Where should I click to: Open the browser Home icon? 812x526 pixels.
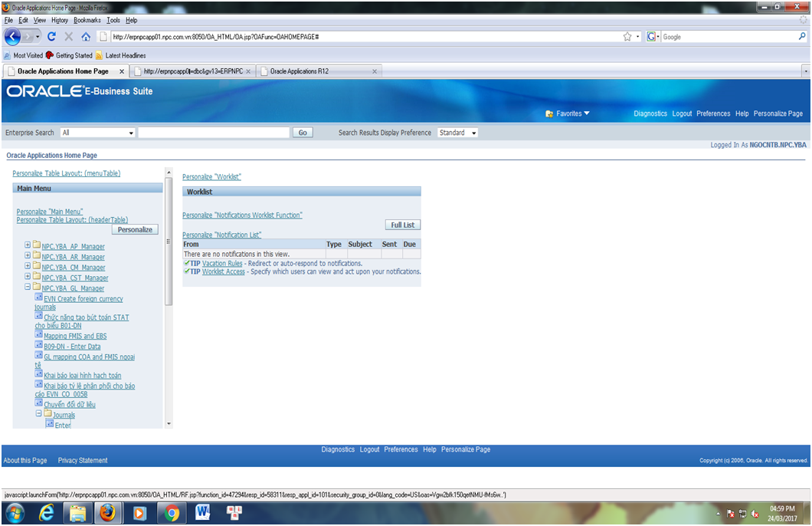tap(86, 37)
